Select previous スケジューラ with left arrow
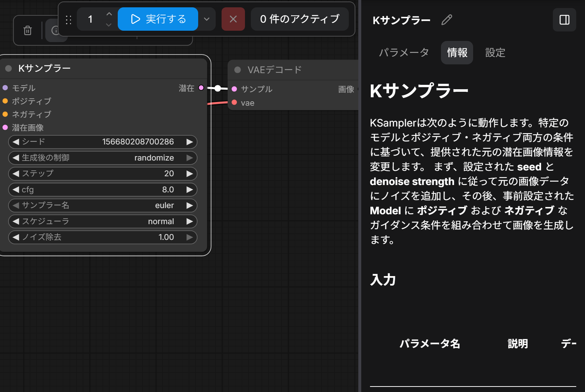 (16, 221)
